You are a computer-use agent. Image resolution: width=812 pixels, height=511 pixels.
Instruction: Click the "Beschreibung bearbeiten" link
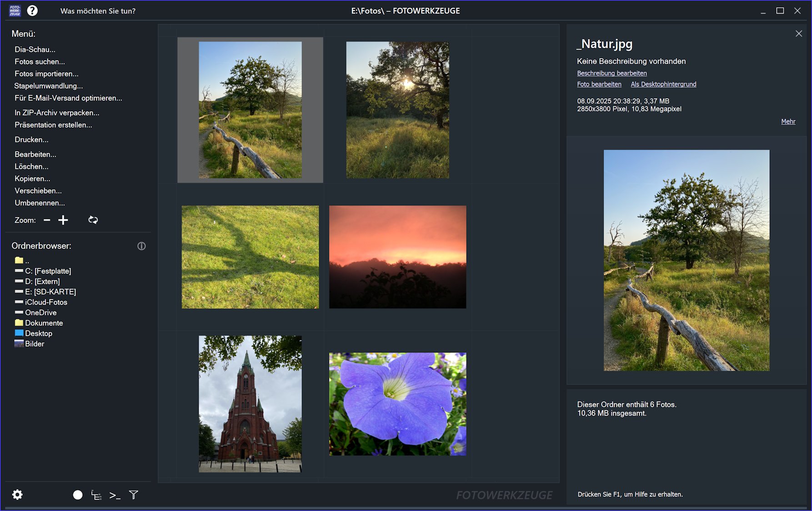pyautogui.click(x=612, y=73)
